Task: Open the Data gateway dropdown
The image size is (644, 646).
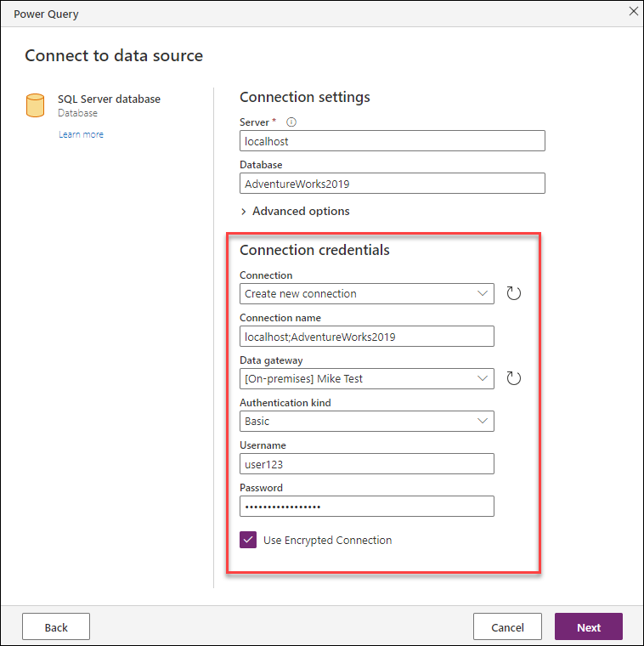Action: click(x=367, y=378)
